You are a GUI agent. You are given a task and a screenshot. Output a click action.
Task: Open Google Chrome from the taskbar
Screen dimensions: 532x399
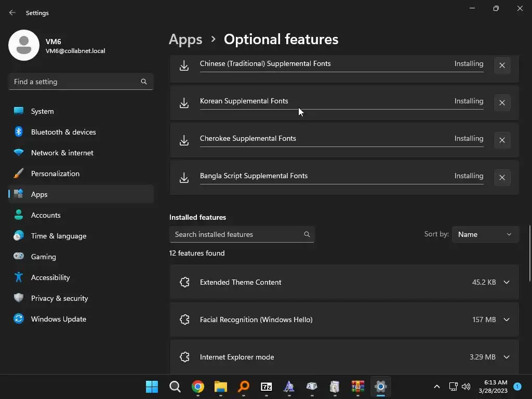point(197,387)
